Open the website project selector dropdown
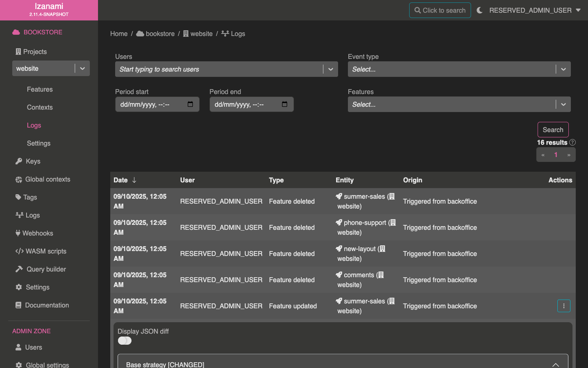The height and width of the screenshot is (368, 588). 82,69
